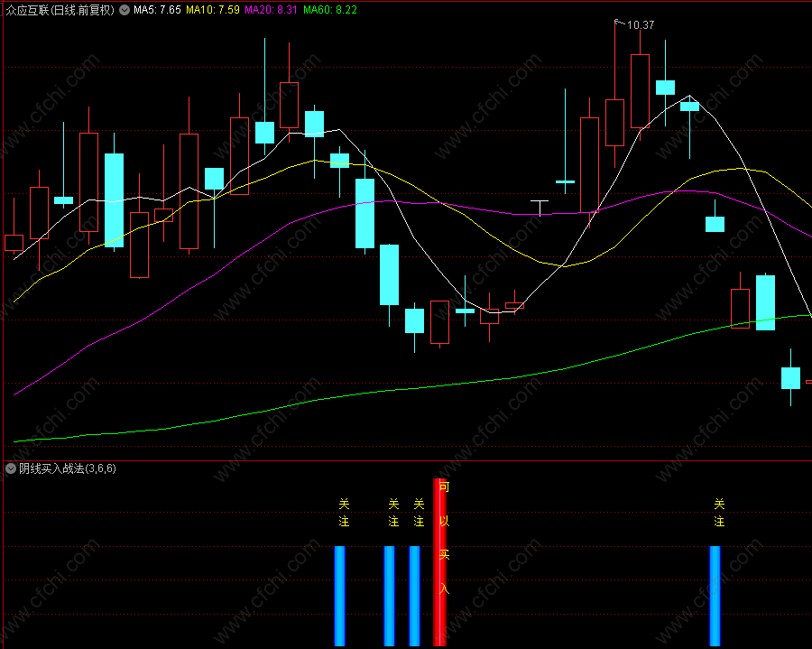Open the round chevron beside 众应互联 title
812x649 pixels.
pyautogui.click(x=125, y=10)
